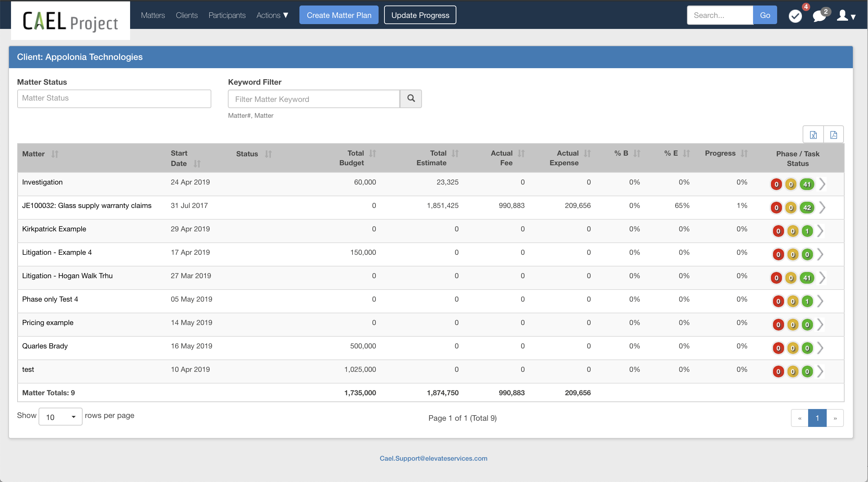Sort the table by Matter column

coord(55,154)
